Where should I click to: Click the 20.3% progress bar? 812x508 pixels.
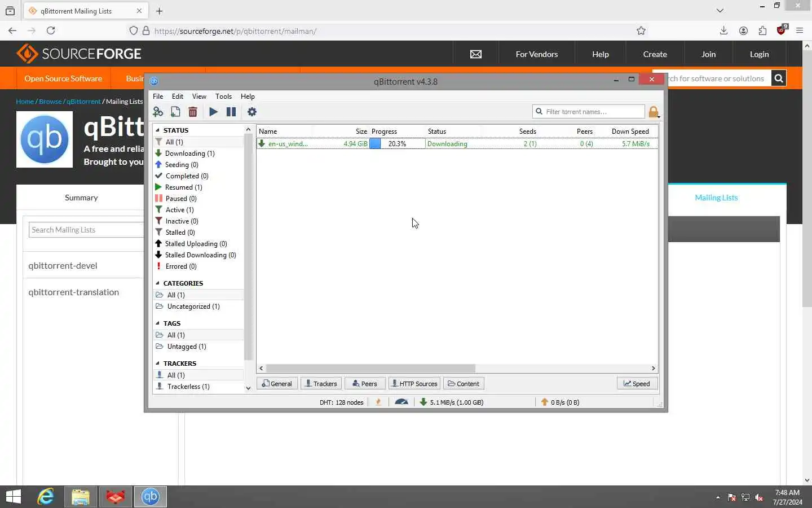pos(397,143)
